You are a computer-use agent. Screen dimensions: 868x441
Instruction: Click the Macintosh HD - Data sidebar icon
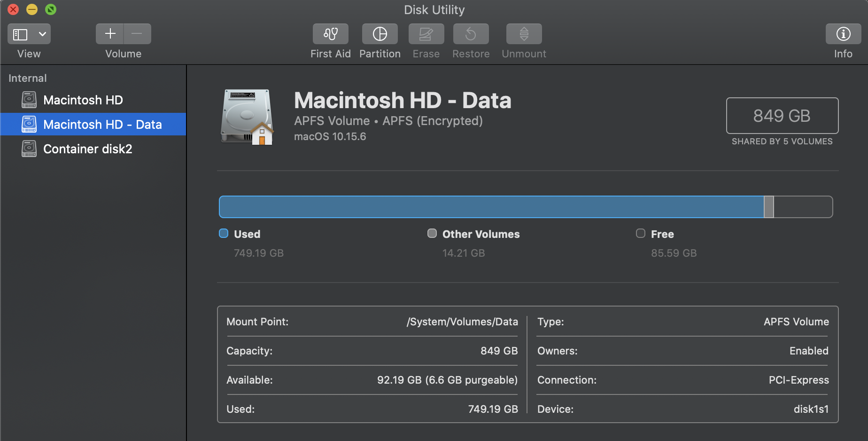point(29,124)
